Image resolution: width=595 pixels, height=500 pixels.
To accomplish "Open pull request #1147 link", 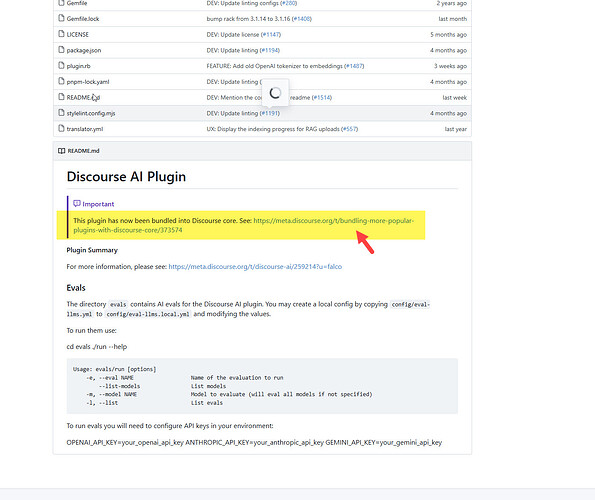I will [x=271, y=35].
